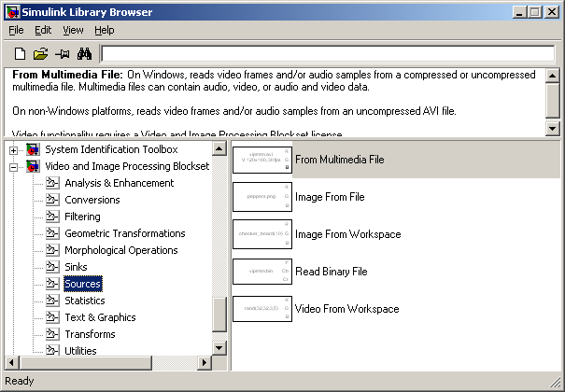Select Image From Workspace block thumbnail
Viewport: 565px width, 392px height.
(x=262, y=234)
